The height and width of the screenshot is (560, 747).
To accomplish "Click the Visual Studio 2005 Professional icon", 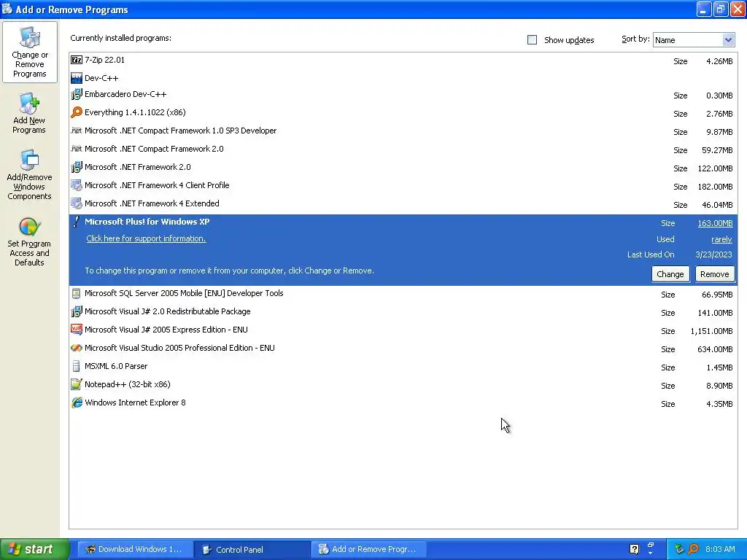I will [x=76, y=348].
